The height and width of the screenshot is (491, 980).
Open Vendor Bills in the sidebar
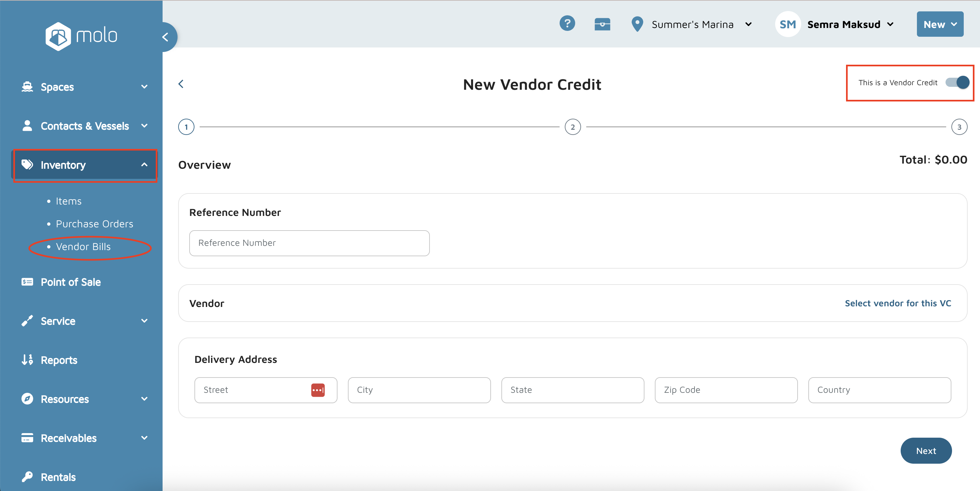[83, 247]
